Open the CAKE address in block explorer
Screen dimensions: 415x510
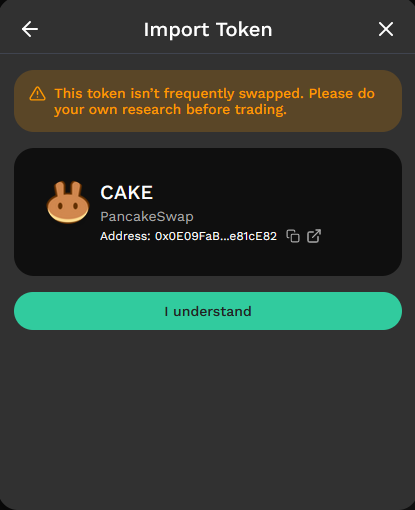coord(314,236)
